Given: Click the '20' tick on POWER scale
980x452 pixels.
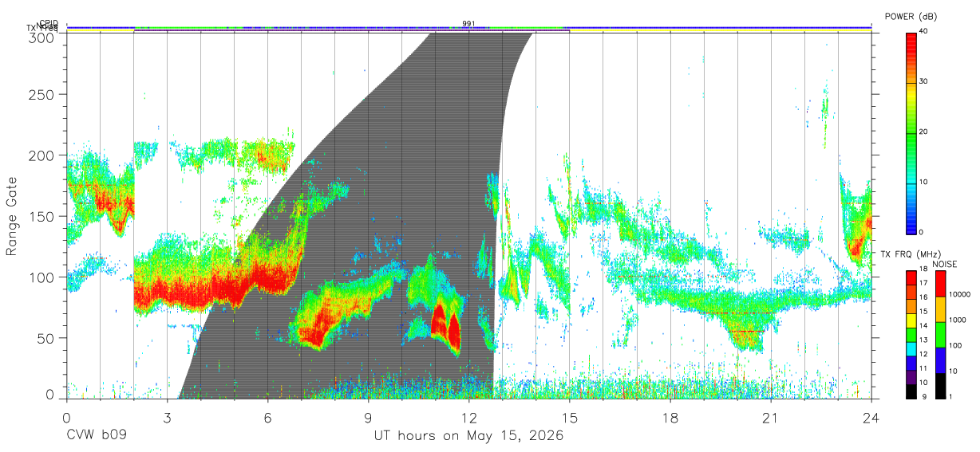Looking at the screenshot, I should click(x=924, y=132).
